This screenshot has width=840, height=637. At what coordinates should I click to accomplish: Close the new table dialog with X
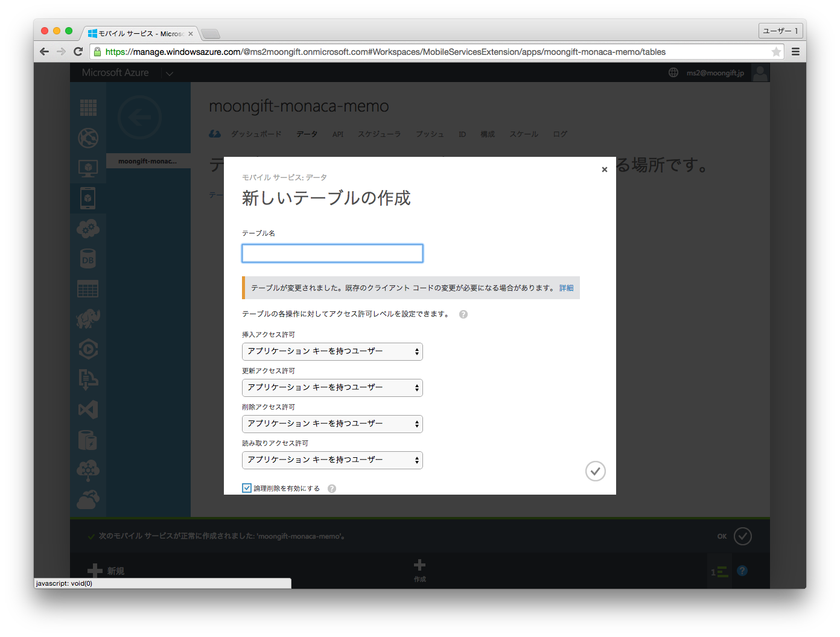point(604,170)
